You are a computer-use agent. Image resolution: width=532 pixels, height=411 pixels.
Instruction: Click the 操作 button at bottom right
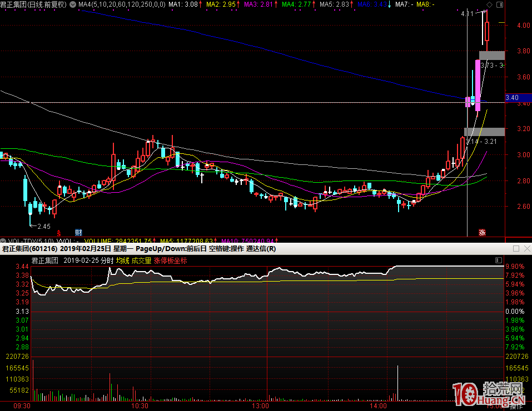click(516, 407)
